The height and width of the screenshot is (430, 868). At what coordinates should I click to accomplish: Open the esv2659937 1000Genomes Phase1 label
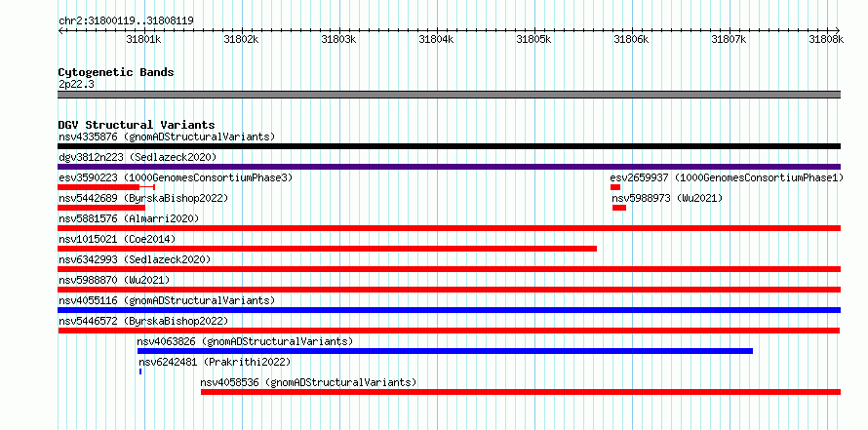pos(727,177)
